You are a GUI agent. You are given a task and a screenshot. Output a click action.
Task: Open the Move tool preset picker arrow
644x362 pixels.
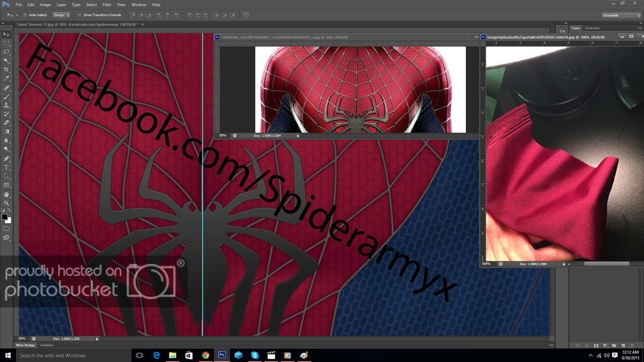coord(17,15)
